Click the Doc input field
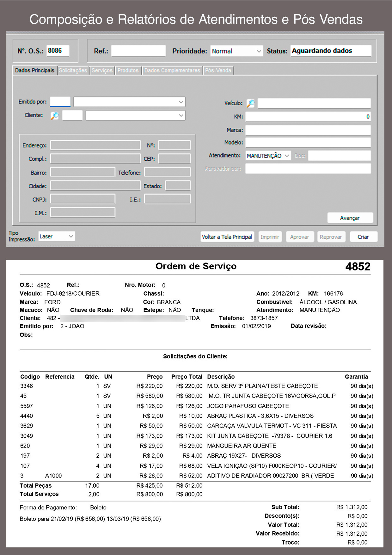Viewport: 392px width, 555px height. [340, 156]
